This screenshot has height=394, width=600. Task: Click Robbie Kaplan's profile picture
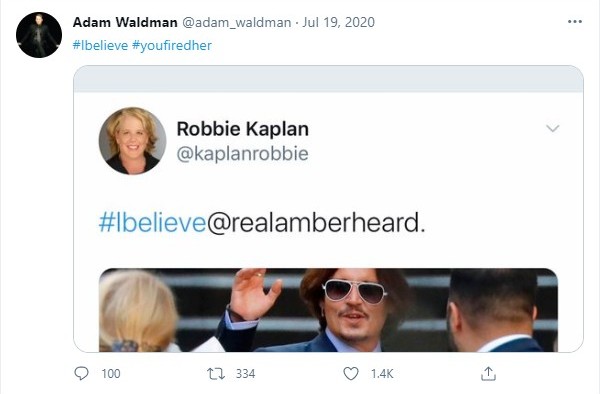click(x=132, y=141)
